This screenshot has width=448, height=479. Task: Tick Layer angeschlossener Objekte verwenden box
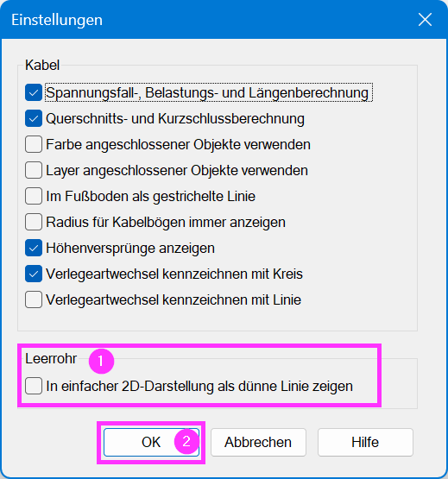coord(34,170)
